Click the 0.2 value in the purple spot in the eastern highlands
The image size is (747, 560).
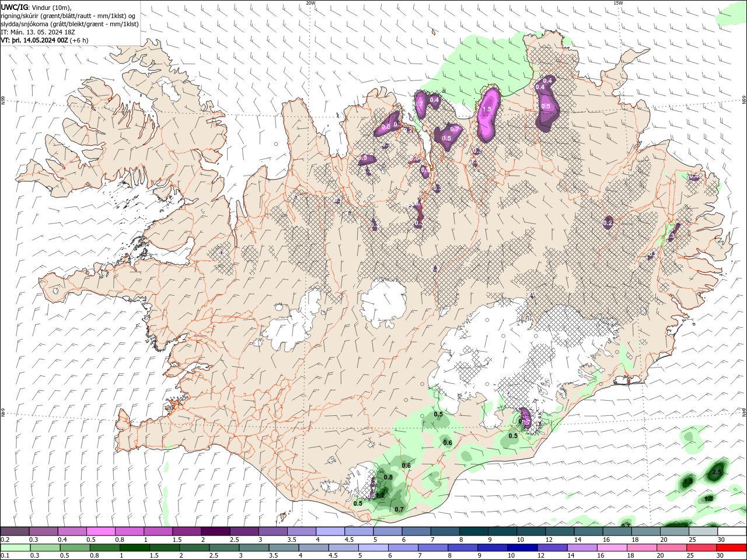[608, 223]
